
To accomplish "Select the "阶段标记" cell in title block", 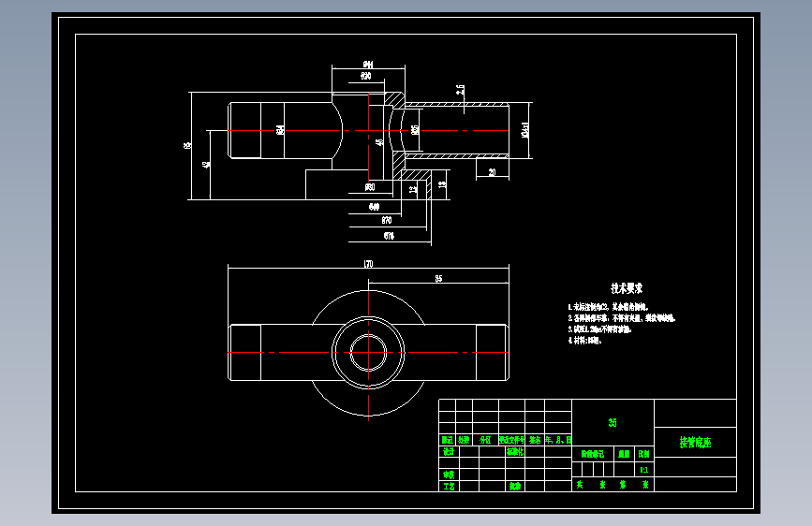I will point(593,454).
